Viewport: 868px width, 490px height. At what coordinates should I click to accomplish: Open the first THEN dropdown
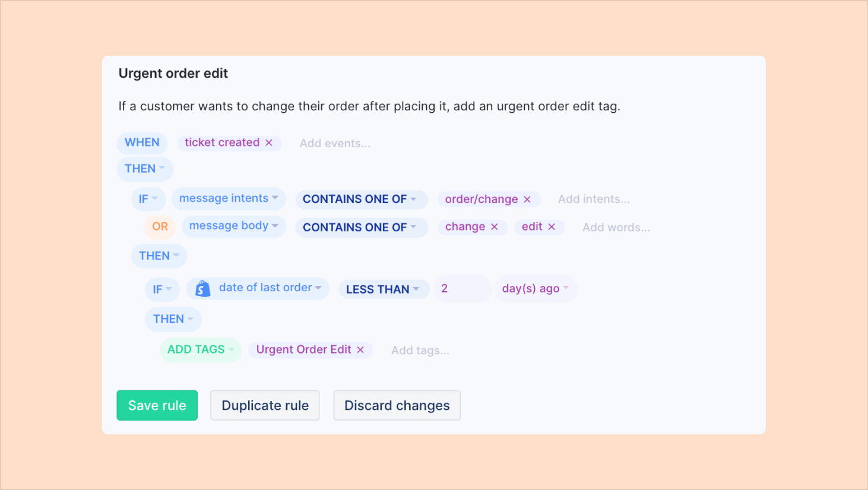[145, 168]
